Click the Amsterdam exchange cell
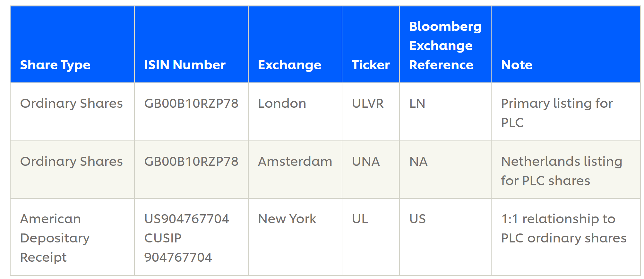Viewport: 644px width, 279px height. coord(295,161)
